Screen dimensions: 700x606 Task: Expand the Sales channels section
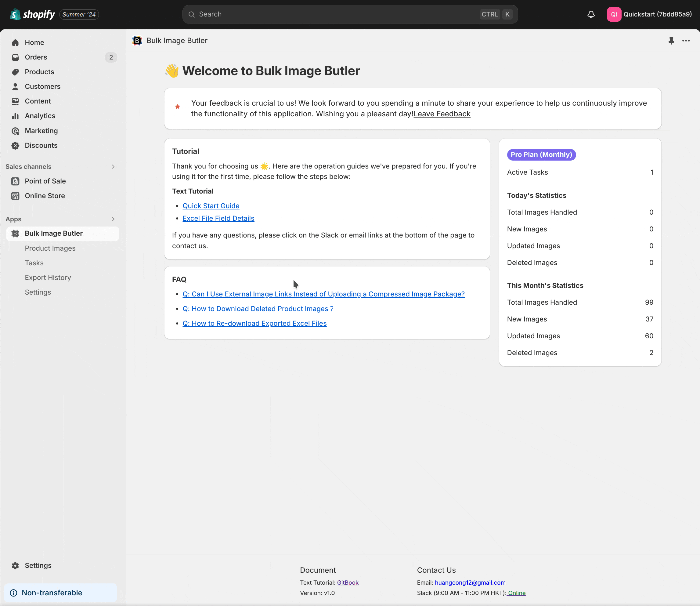(x=113, y=167)
